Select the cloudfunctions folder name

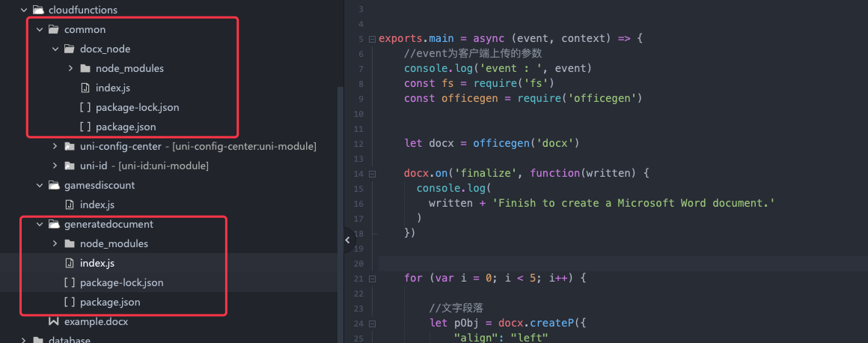83,10
